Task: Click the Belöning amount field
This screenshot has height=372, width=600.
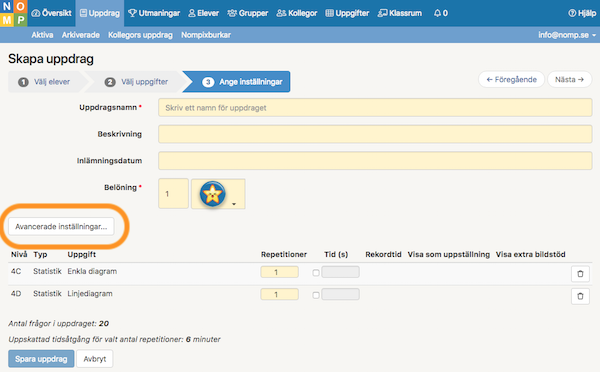Action: pyautogui.click(x=173, y=194)
